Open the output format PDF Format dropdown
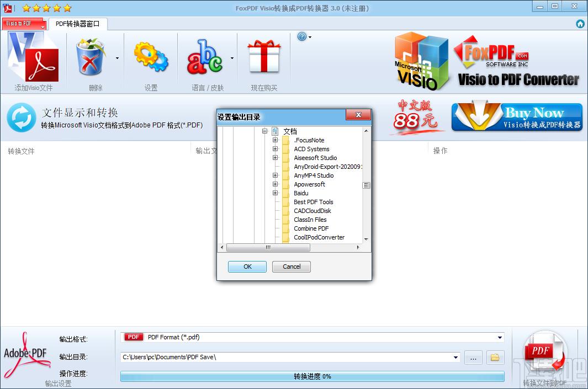 (500, 338)
